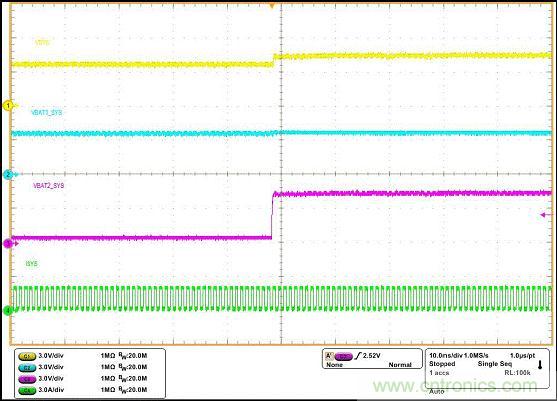Click the trigger source C3 badge
The height and width of the screenshot is (401, 557).
pos(343,356)
